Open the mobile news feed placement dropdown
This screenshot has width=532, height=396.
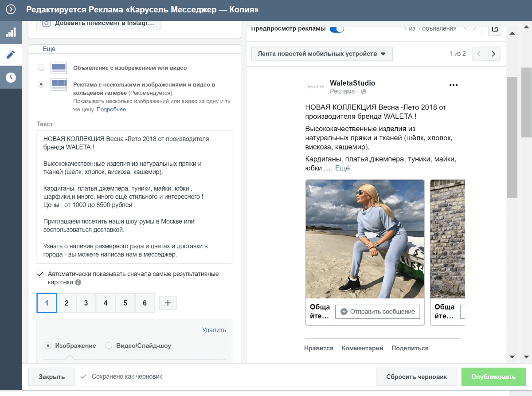click(x=321, y=54)
